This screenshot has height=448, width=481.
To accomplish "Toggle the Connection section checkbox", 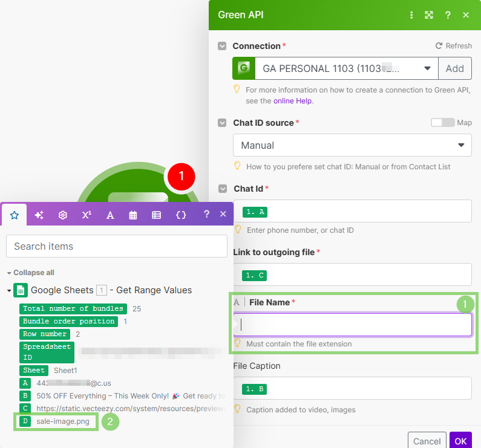I will 222,46.
